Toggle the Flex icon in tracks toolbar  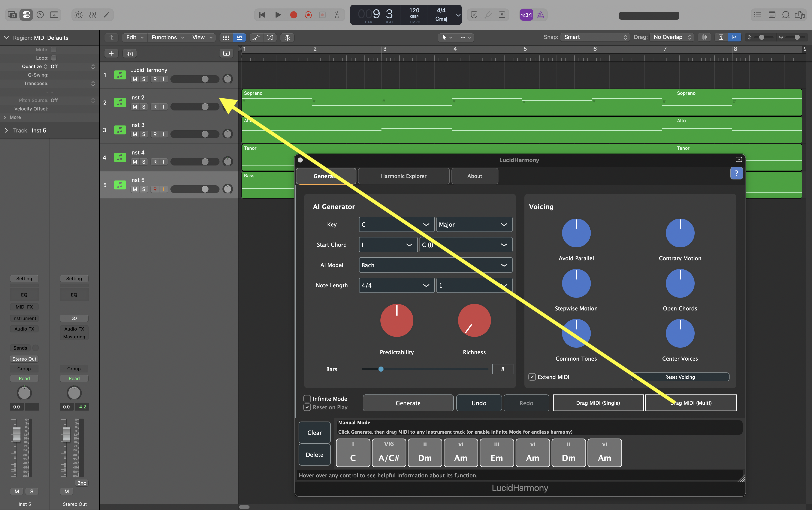point(270,37)
